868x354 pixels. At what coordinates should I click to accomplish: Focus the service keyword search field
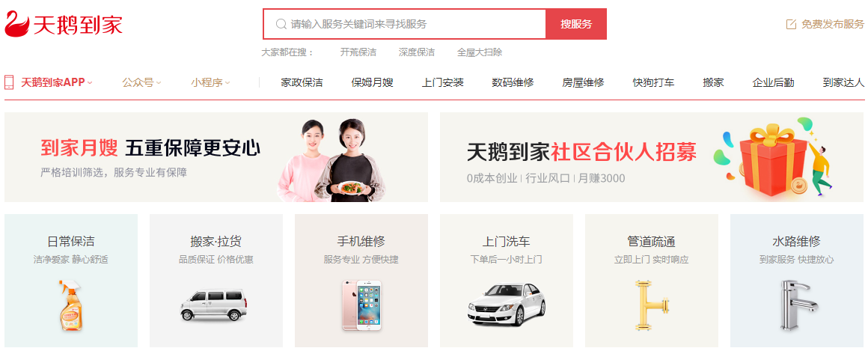pyautogui.click(x=405, y=25)
